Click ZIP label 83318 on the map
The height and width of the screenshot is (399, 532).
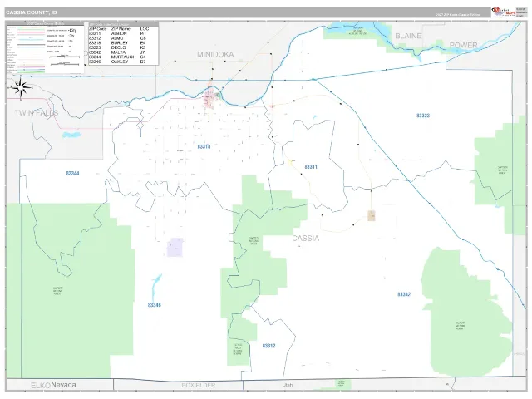pos(204,146)
